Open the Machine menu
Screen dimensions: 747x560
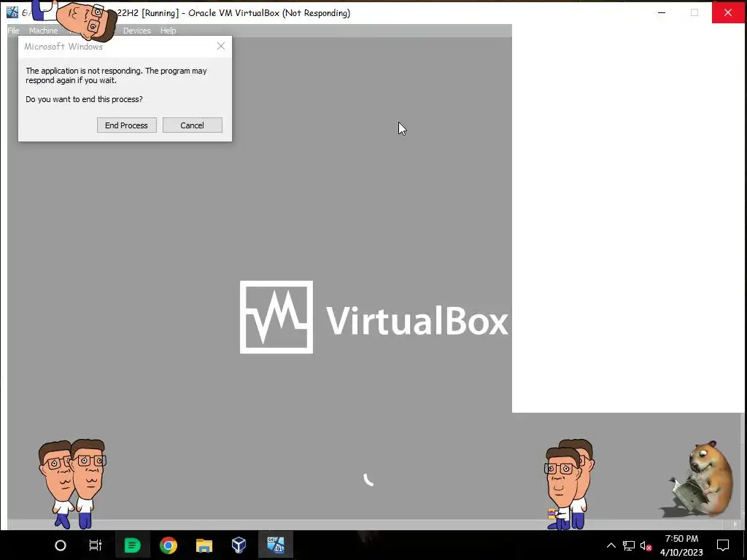(x=43, y=31)
